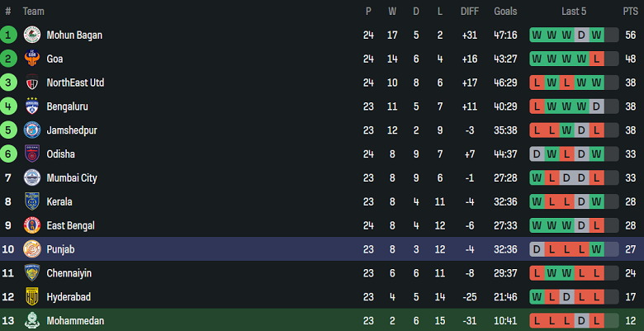
Task: Click the DIFF column header
Action: click(469, 11)
